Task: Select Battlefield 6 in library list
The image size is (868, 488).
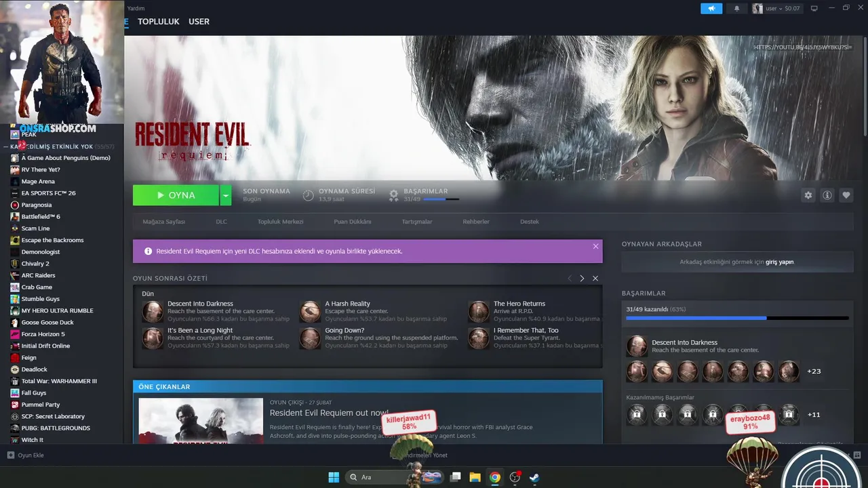Action: (41, 217)
